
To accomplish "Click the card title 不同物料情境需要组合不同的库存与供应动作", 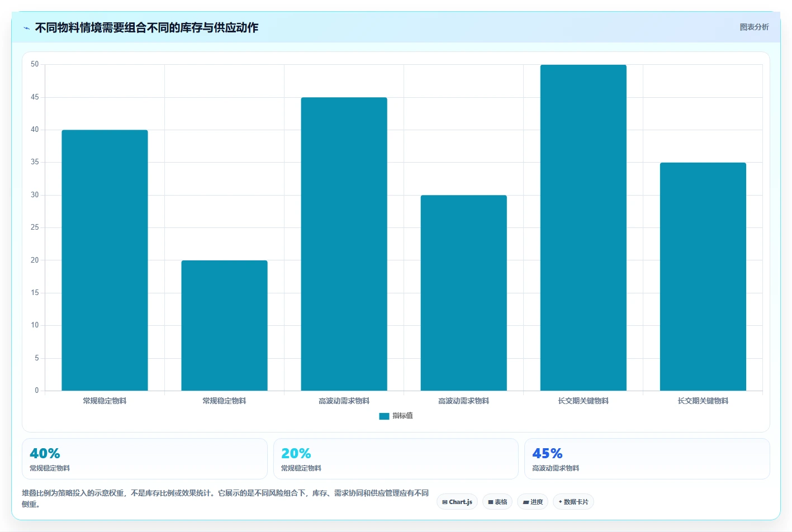I will [x=146, y=27].
